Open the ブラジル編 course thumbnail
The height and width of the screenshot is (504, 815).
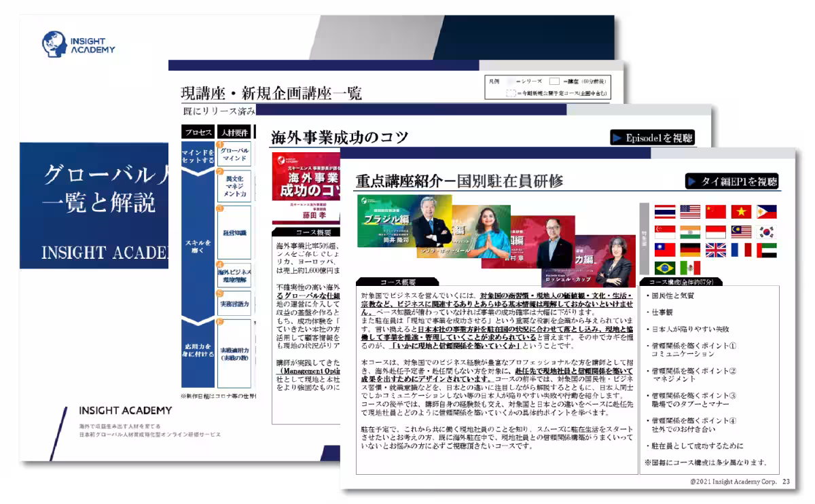pyautogui.click(x=403, y=221)
